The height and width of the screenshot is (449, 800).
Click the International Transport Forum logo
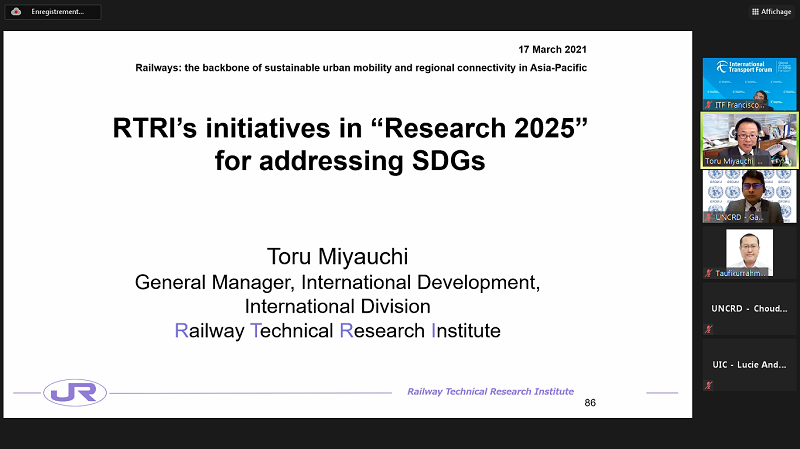pyautogui.click(x=744, y=67)
